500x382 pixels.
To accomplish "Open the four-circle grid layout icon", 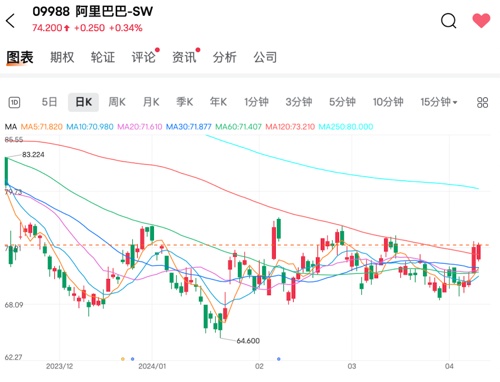I will point(482,102).
